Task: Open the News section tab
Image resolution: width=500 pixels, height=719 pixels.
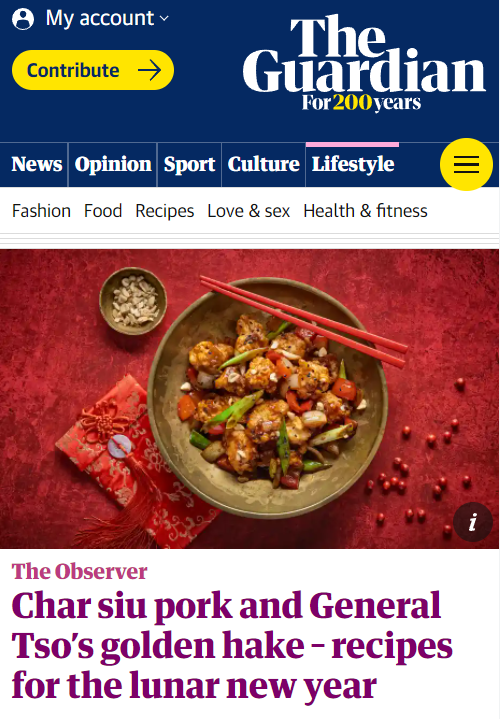Action: [x=37, y=164]
